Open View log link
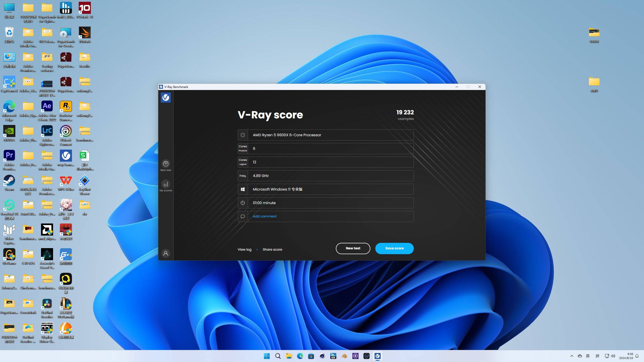This screenshot has width=644, height=362. tap(244, 249)
